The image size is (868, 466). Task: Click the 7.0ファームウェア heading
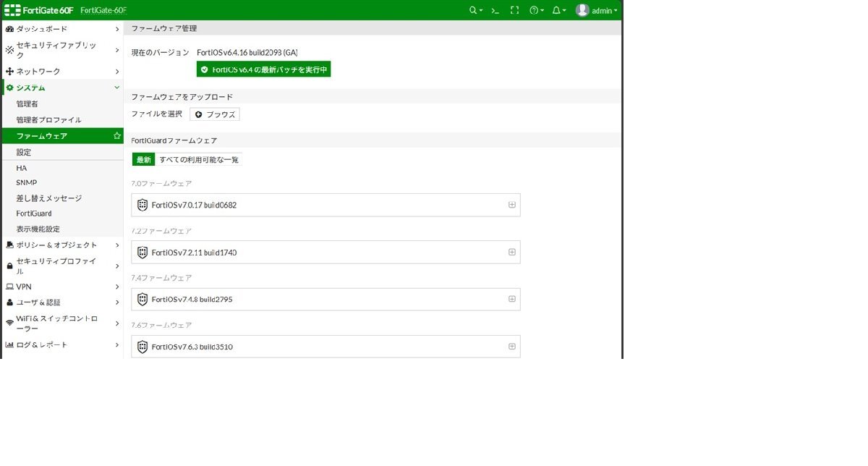tap(162, 184)
